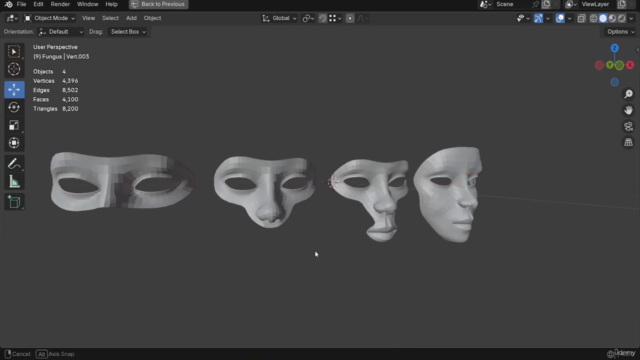Activate the Rotate tool
The image size is (640, 360).
click(14, 107)
